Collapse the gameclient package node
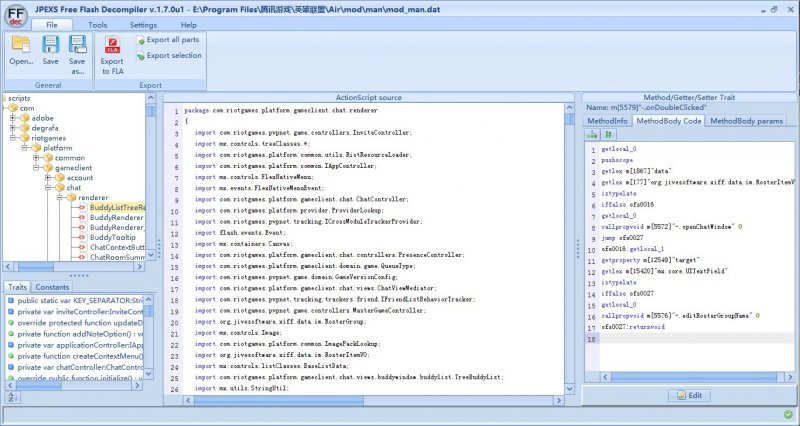The height and width of the screenshot is (426, 800). click(36, 168)
